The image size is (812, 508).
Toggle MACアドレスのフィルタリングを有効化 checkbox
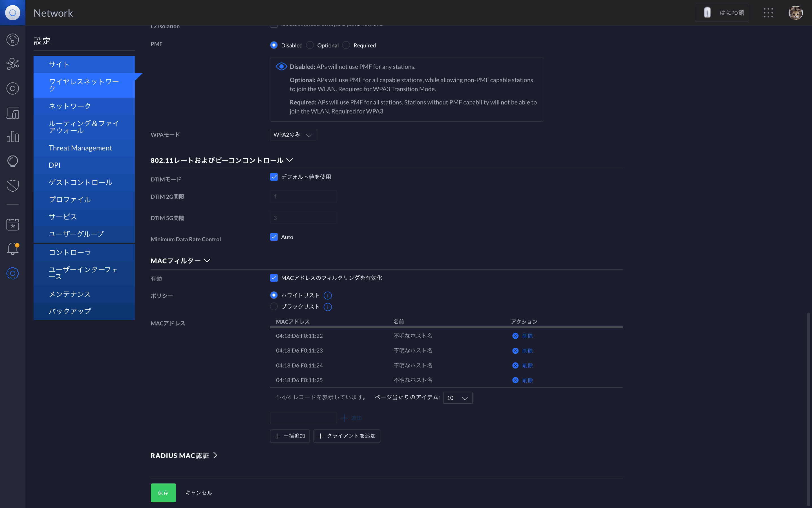pos(274,278)
